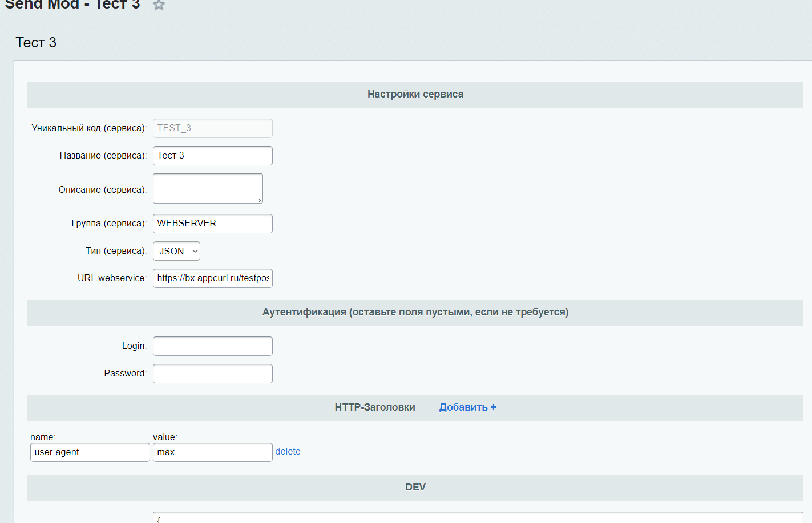Click the name: column label

tap(43, 437)
